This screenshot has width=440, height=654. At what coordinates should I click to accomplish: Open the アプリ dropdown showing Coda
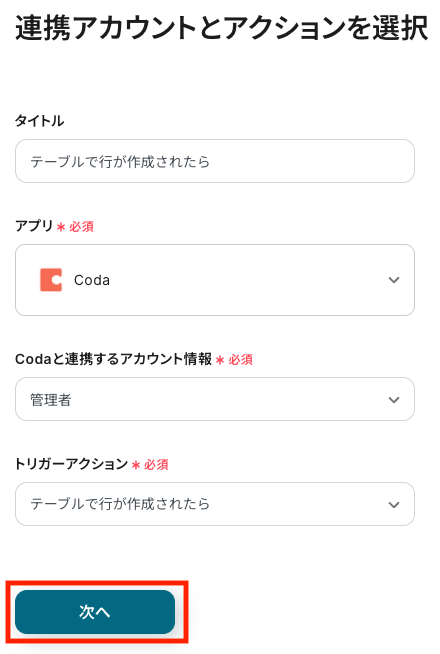[215, 280]
